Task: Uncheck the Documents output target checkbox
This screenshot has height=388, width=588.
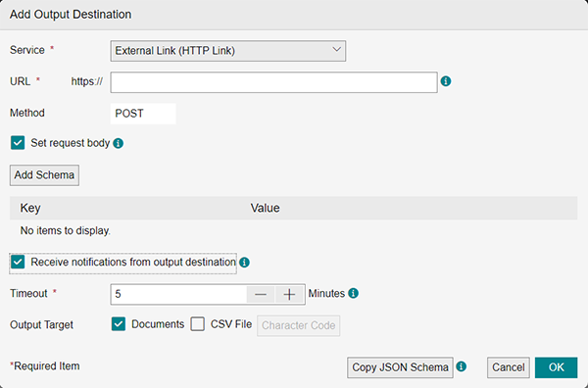Action: [x=119, y=324]
